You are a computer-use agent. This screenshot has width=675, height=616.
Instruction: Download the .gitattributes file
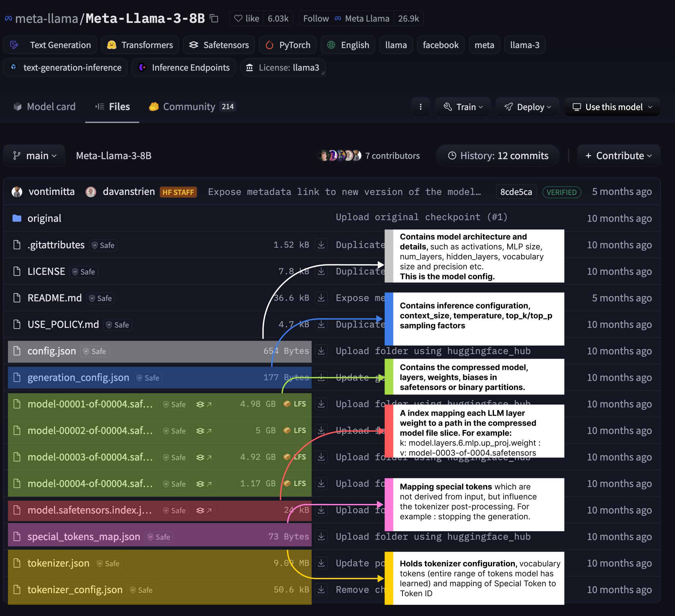pyautogui.click(x=321, y=245)
